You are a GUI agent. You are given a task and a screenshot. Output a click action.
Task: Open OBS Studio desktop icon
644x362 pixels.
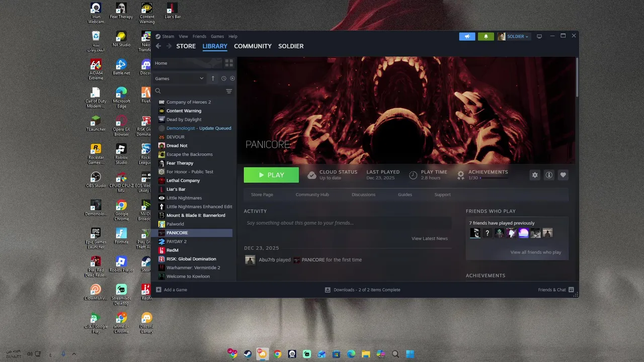pyautogui.click(x=96, y=180)
